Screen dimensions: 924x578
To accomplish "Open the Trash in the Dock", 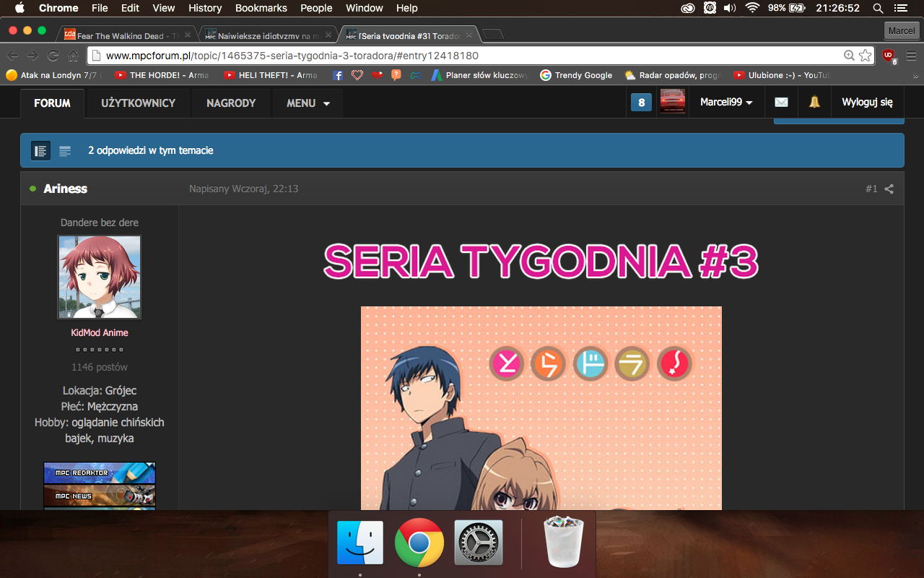I will (564, 542).
